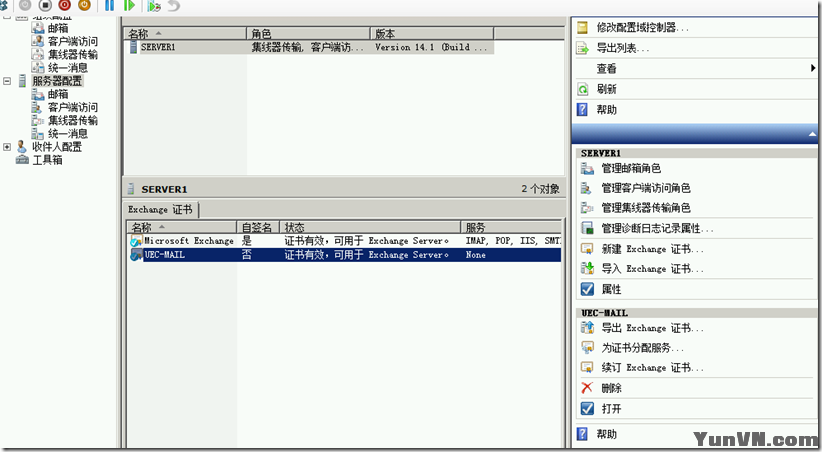Select 邮箱 node in the organization configuration branch

pyautogui.click(x=58, y=28)
